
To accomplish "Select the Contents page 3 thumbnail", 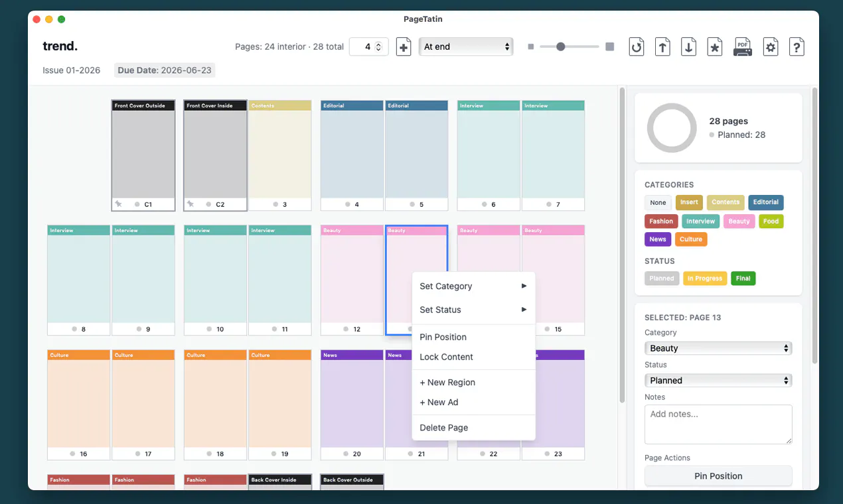I will (279, 155).
